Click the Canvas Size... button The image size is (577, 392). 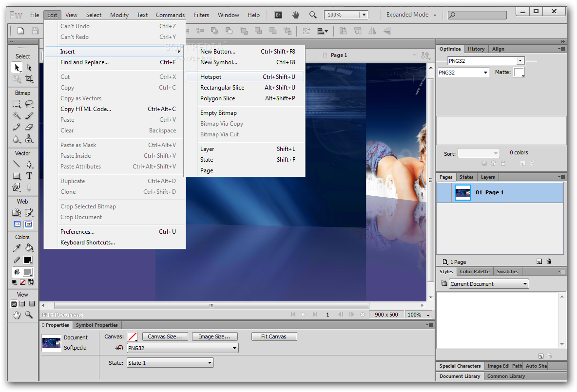pyautogui.click(x=165, y=336)
